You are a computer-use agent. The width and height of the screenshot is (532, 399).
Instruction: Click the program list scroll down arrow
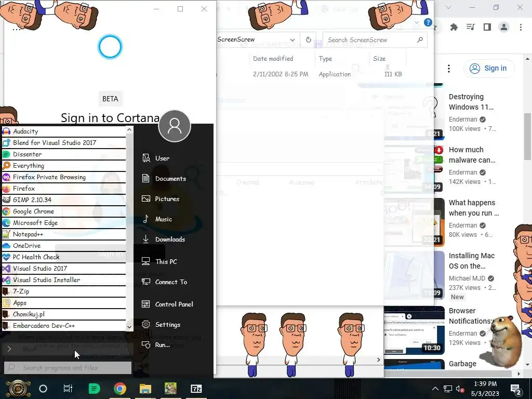point(129,327)
